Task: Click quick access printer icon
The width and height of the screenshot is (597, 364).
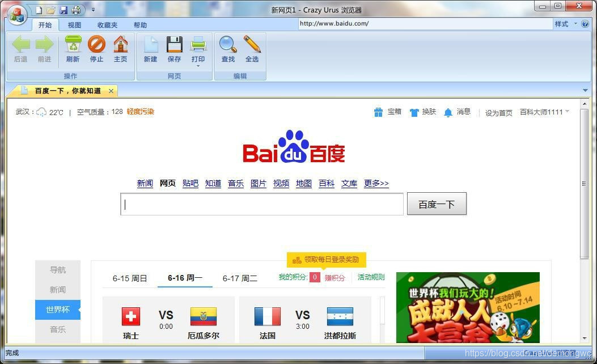Action: (x=76, y=10)
